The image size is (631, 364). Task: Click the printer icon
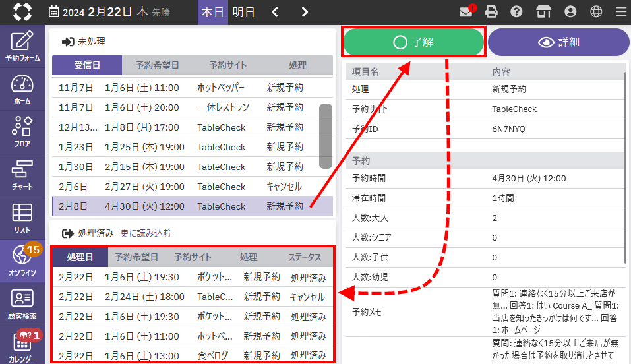tap(491, 12)
